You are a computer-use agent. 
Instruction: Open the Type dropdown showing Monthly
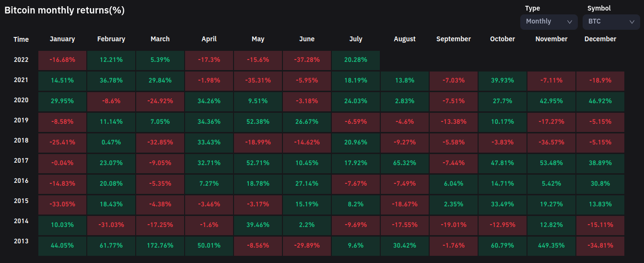(549, 22)
